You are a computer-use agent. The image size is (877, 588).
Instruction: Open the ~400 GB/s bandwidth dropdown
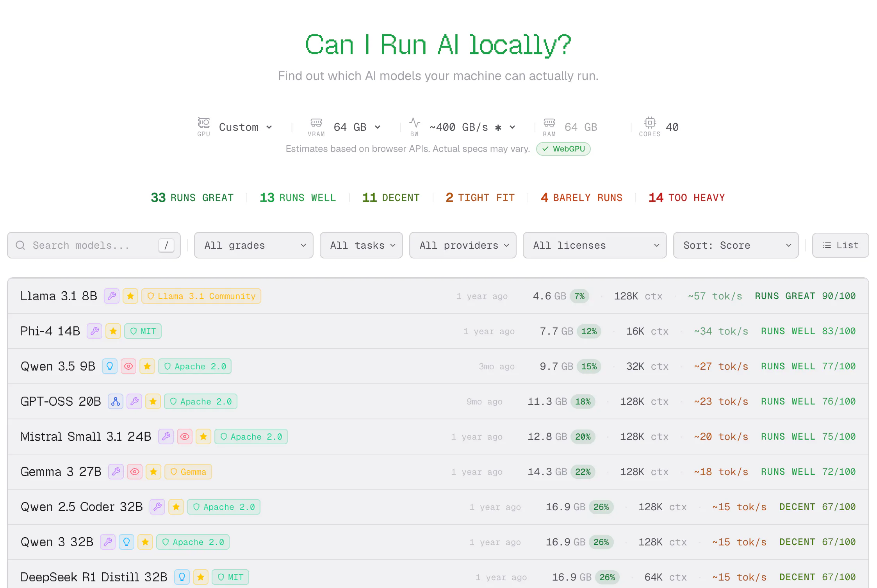pyautogui.click(x=472, y=127)
